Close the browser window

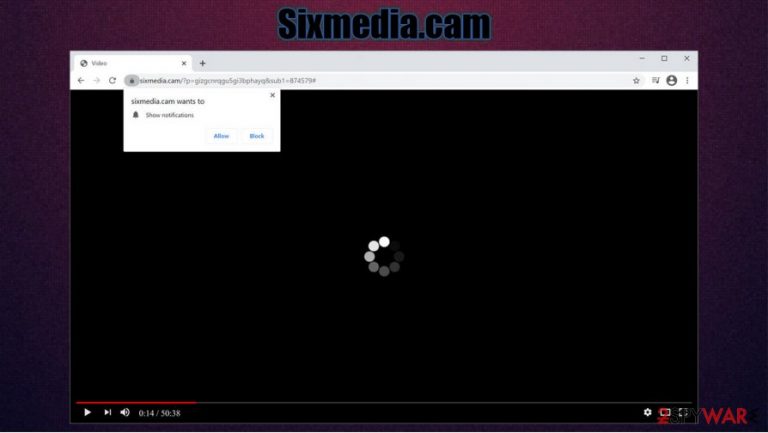pos(687,58)
